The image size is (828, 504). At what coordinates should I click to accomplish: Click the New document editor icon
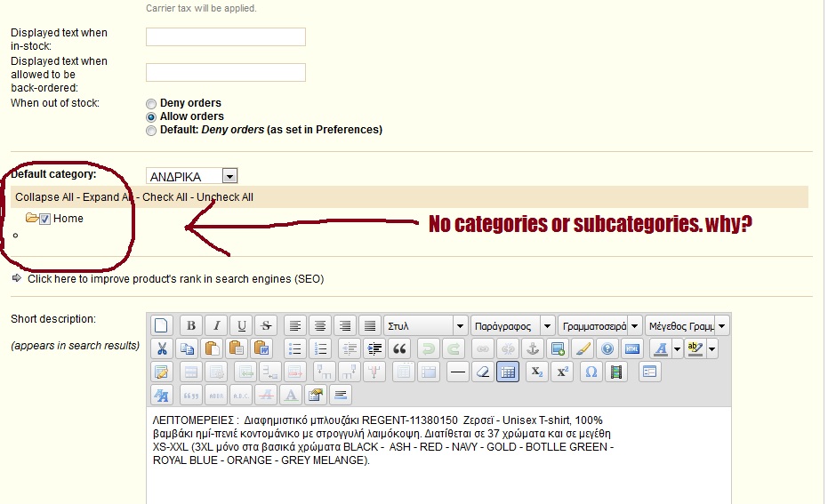[x=162, y=325]
